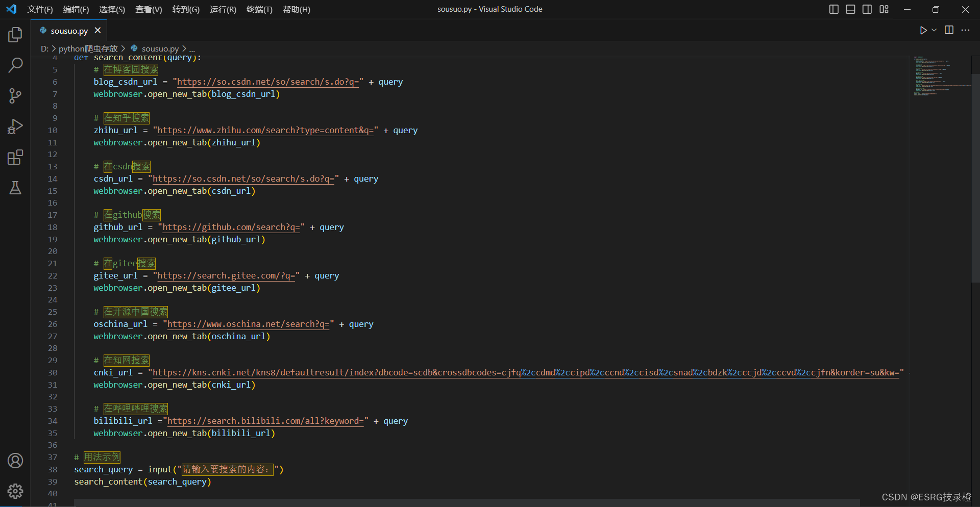This screenshot has width=980, height=507.
Task: Click comment 在哔哩哔哩搜索 on line 33
Action: 136,409
